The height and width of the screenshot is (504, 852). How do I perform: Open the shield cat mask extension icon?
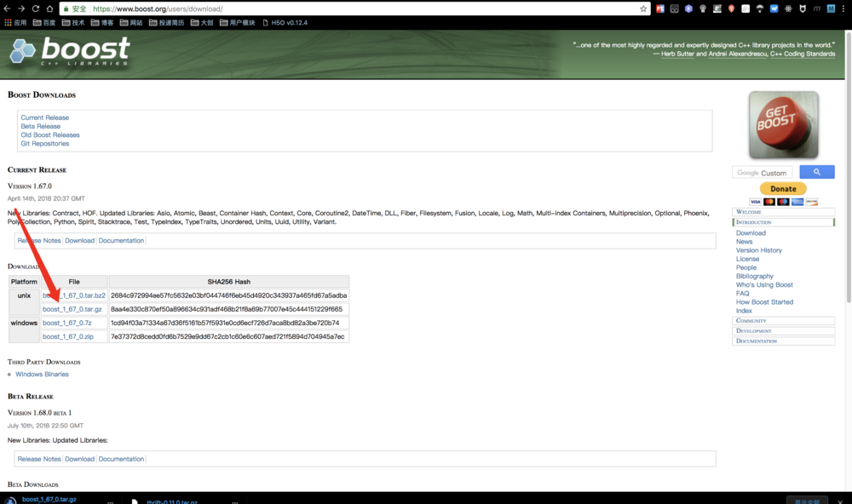pyautogui.click(x=803, y=9)
